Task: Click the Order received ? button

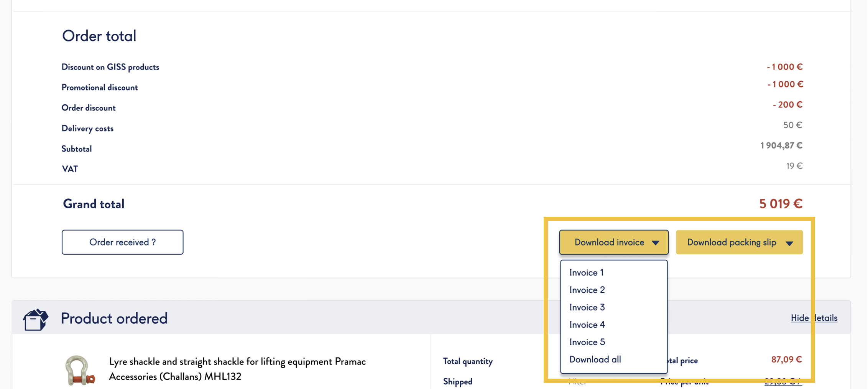Action: [x=122, y=242]
